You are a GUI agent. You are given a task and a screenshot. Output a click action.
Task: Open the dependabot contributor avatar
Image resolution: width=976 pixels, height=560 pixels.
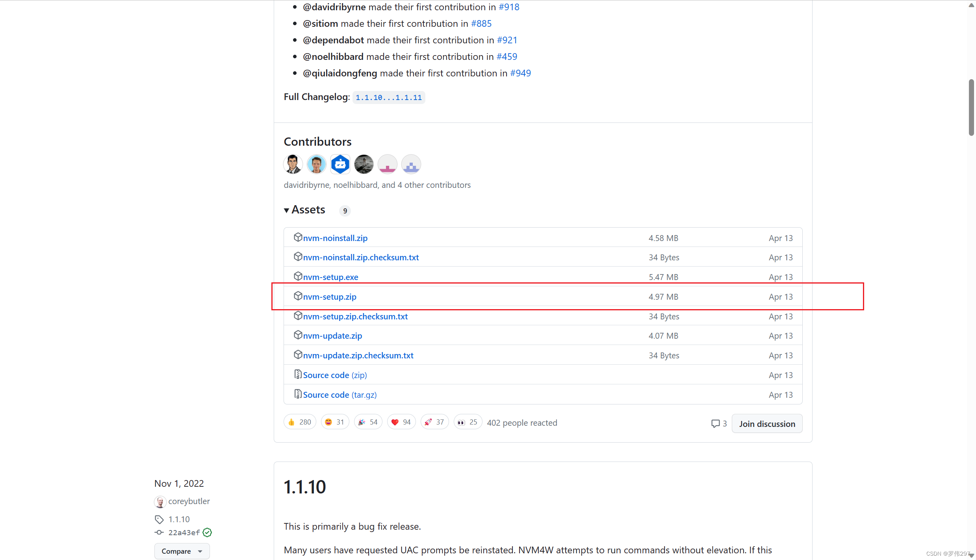340,164
